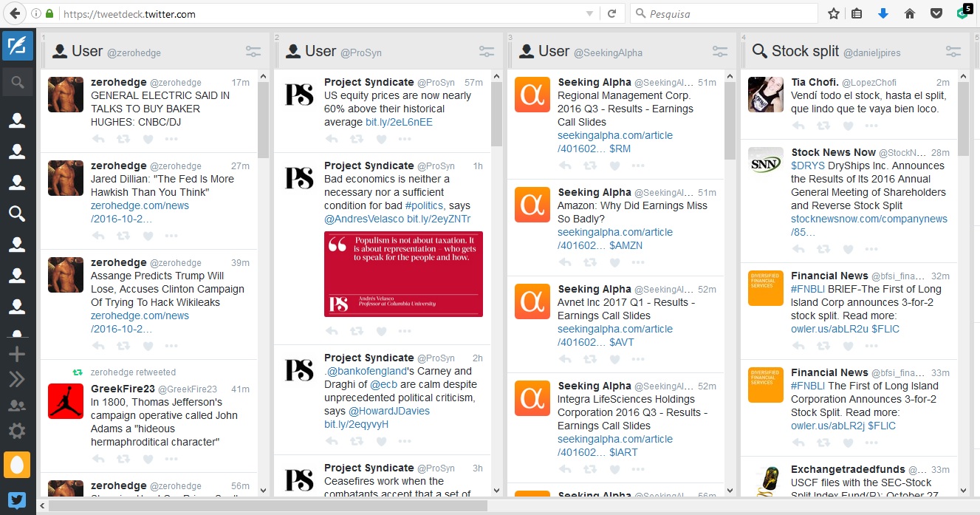The width and height of the screenshot is (980, 515).
Task: Click the $AMZN cashtag link
Action: point(626,245)
